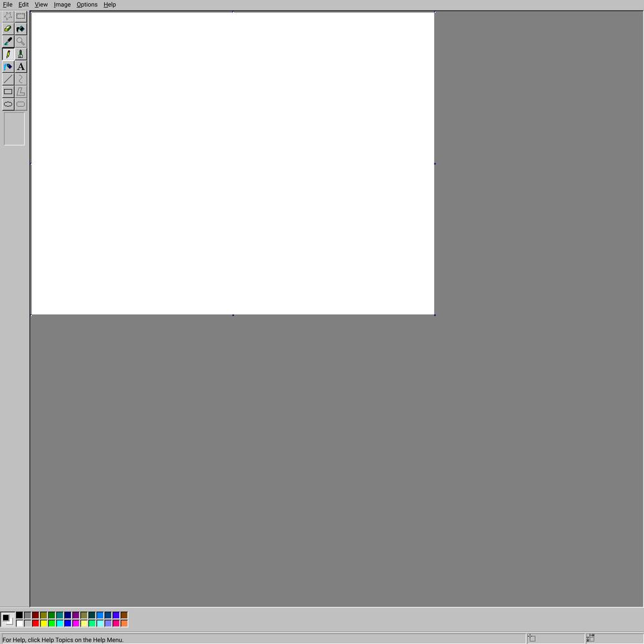Activate the Airbrush spray tool
Image resolution: width=644 pixels, height=644 pixels.
click(x=8, y=66)
